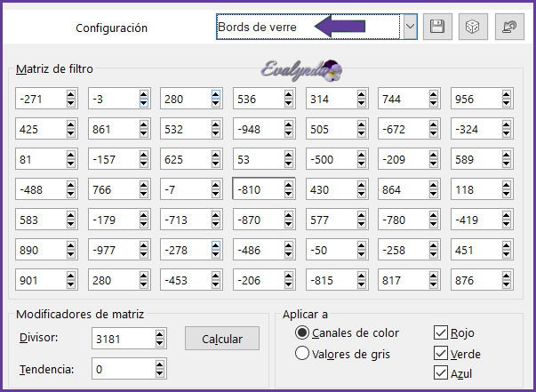Click the matrix cell with value 876
This screenshot has width=536, height=392.
pos(476,281)
